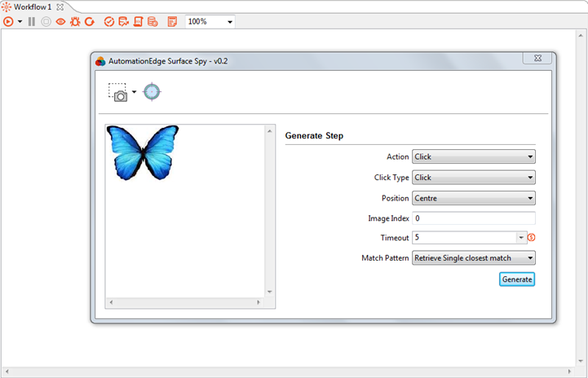Preview the workflow with the eye icon
588x378 pixels.
60,22
